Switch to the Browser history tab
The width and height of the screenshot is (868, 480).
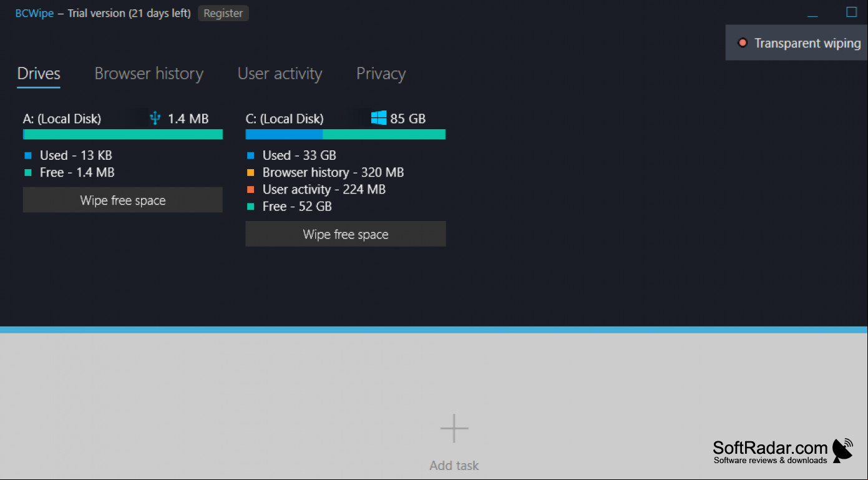pyautogui.click(x=149, y=74)
